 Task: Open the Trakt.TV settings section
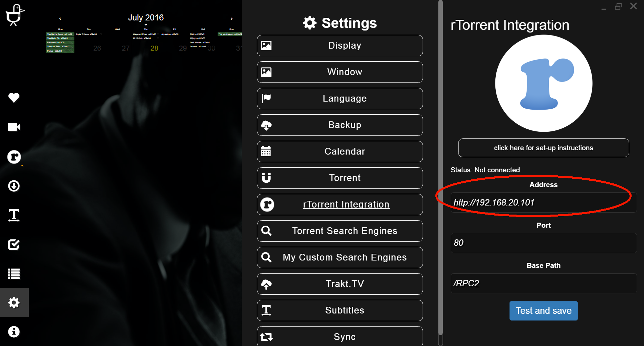coord(340,284)
